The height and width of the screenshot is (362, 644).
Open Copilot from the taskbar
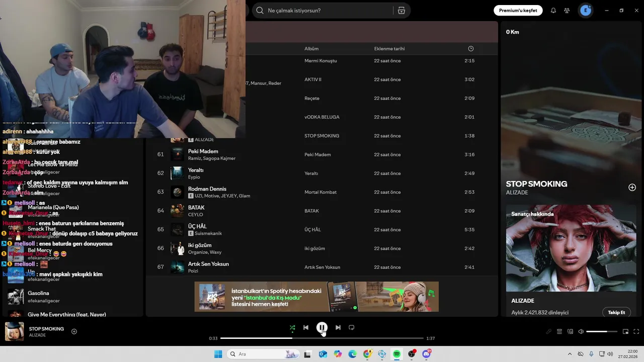338,354
